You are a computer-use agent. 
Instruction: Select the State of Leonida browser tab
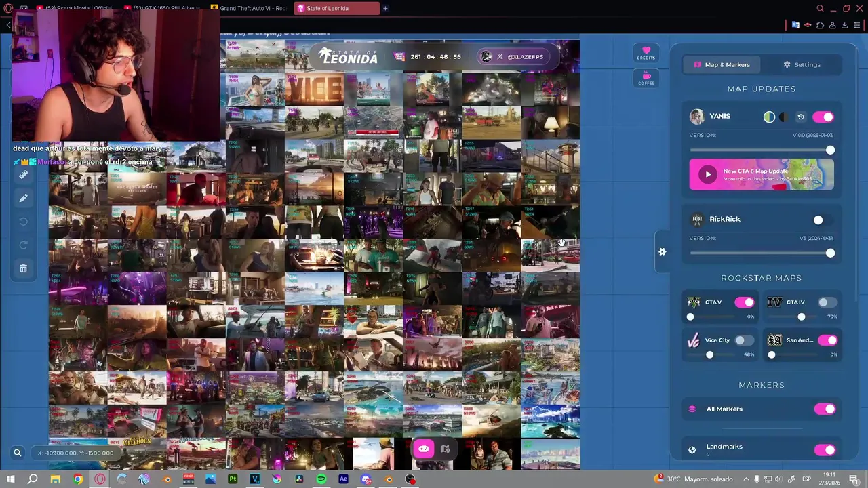point(337,8)
